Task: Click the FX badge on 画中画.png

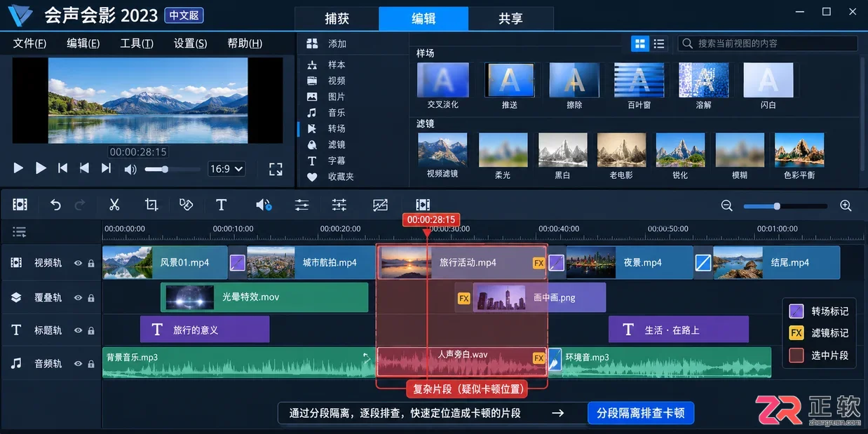Action: click(463, 298)
